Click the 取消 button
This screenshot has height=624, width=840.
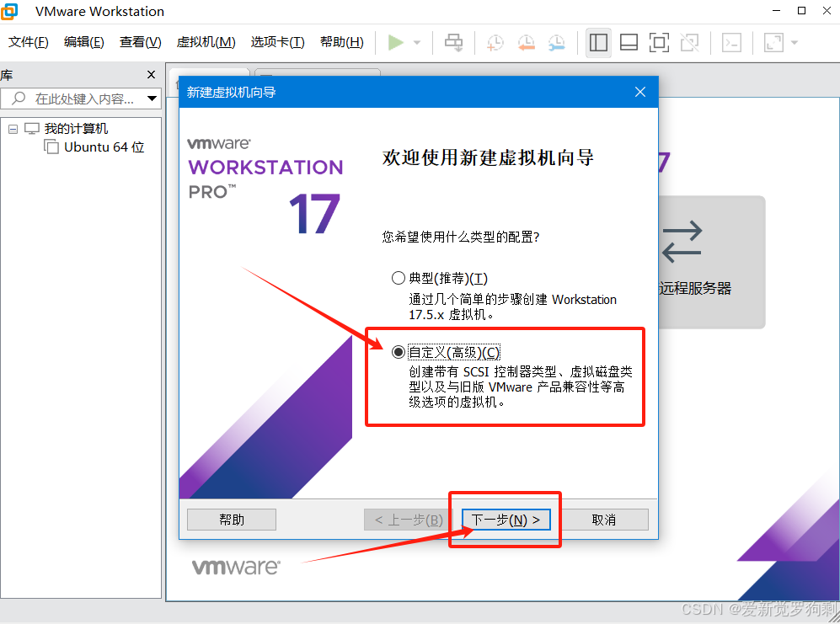pyautogui.click(x=604, y=520)
